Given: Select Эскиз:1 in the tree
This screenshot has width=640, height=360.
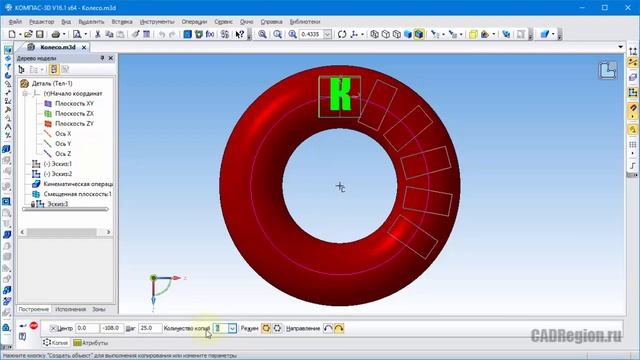Looking at the screenshot, I should click(x=57, y=164).
